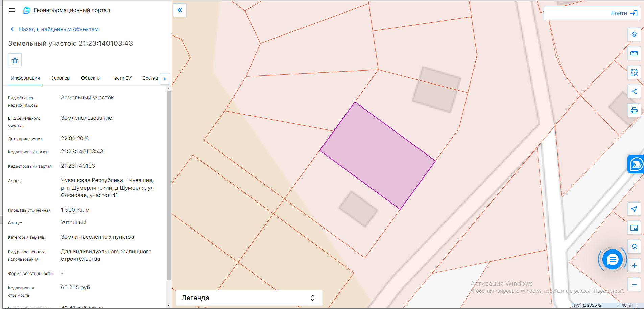Zoom out the map with minus button

634,285
